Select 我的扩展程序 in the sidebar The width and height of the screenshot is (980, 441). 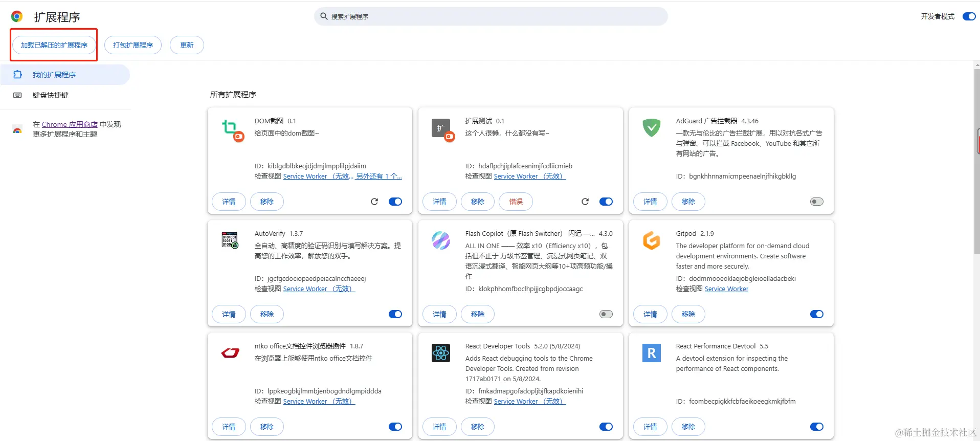[x=65, y=75]
